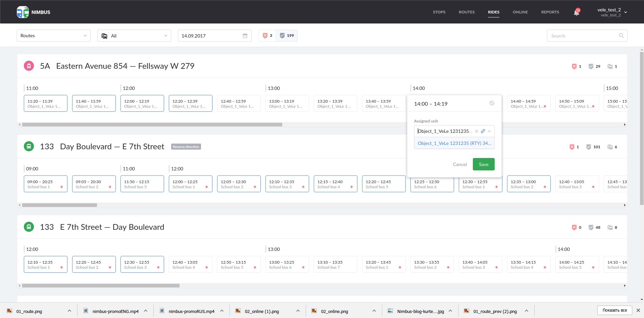The image size is (644, 318).
Task: Clear the assigned unit with the X icon
Action: pos(476,131)
